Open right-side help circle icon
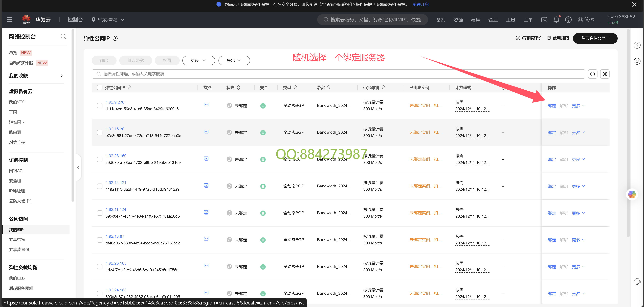This screenshot has height=307, width=644. tap(637, 45)
